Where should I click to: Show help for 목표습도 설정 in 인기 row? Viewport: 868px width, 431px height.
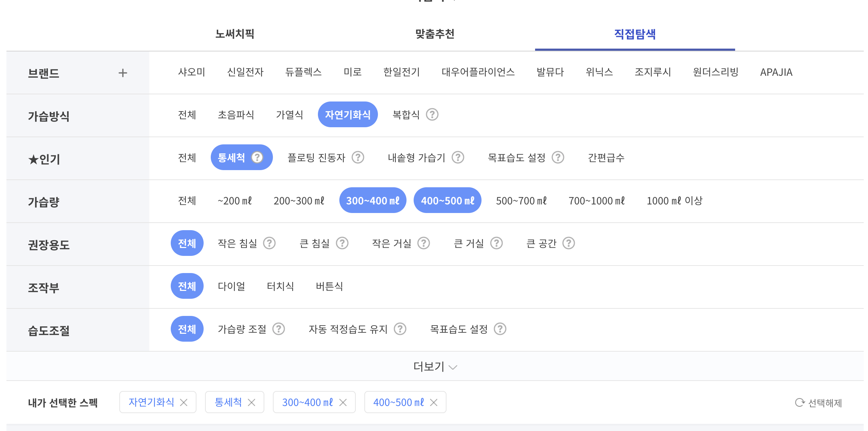coord(558,157)
